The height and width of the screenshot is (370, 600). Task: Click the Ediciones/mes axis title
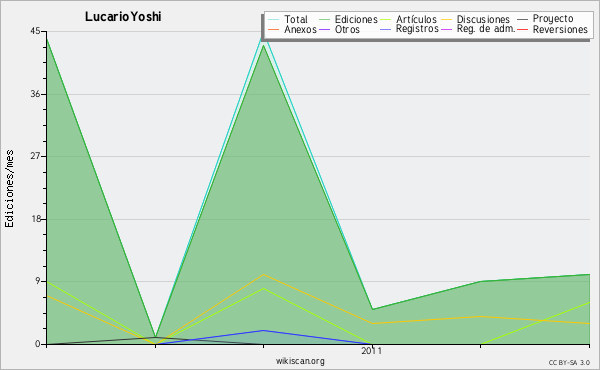(x=9, y=189)
